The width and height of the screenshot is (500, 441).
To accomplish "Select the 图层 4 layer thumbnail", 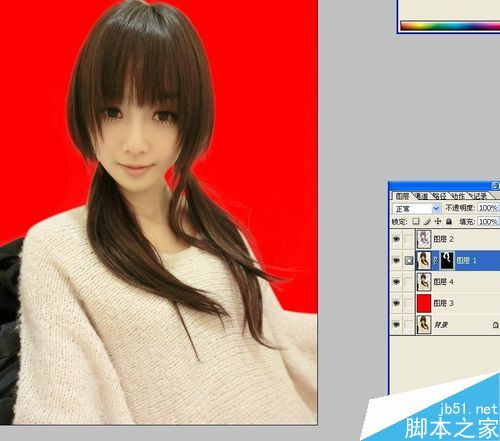I will click(424, 282).
